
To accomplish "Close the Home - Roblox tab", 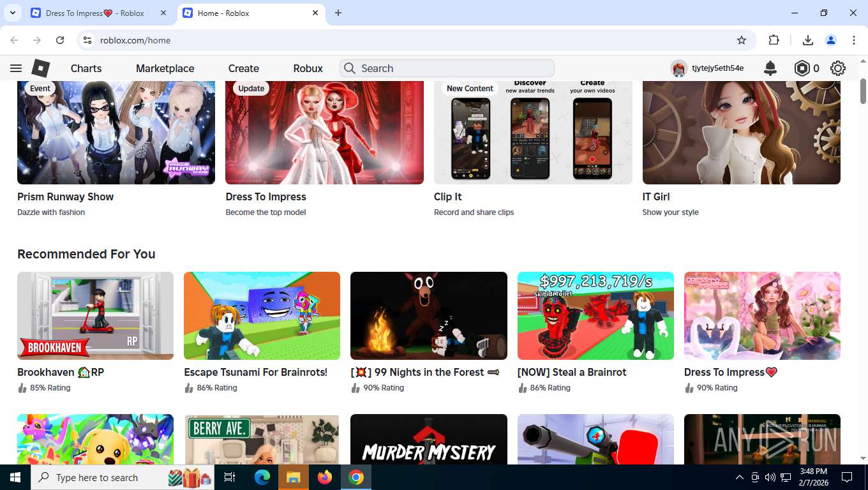I will pyautogui.click(x=315, y=13).
